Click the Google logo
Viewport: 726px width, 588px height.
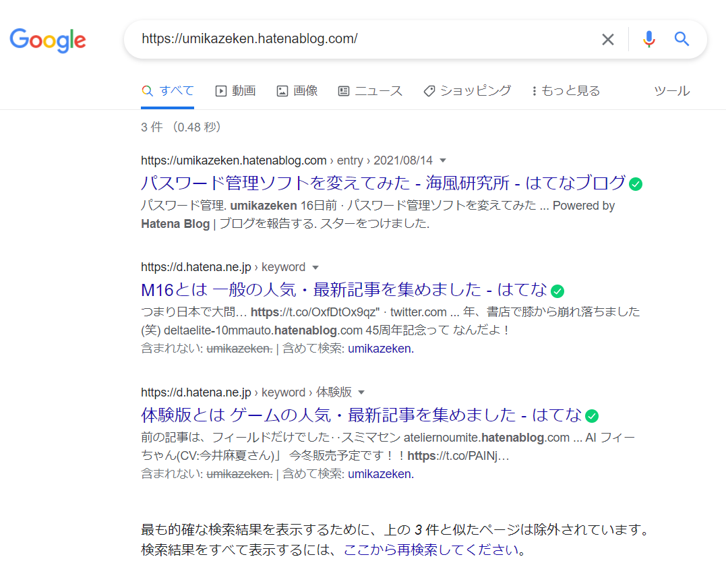point(48,40)
